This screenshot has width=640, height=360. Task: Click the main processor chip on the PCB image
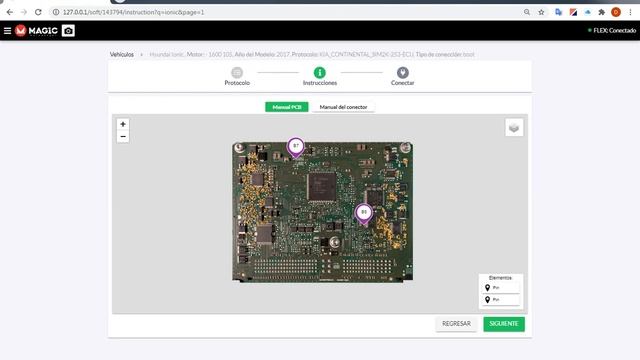[322, 187]
